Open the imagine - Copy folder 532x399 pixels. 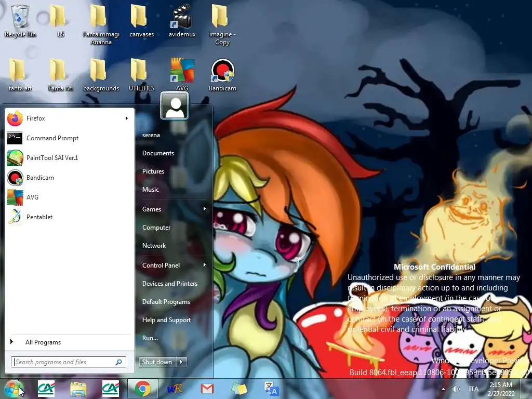click(222, 24)
